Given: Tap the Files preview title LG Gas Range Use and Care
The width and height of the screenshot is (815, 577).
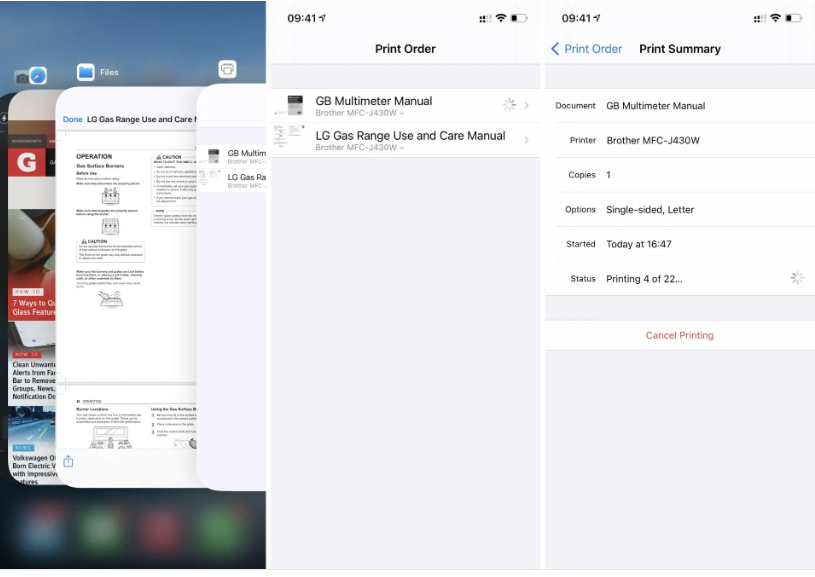Looking at the screenshot, I should (141, 119).
